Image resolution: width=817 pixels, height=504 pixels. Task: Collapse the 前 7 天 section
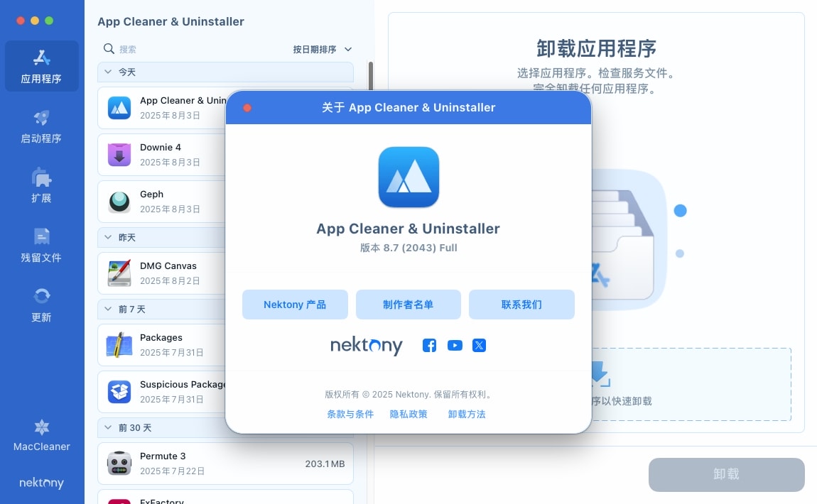coord(108,309)
